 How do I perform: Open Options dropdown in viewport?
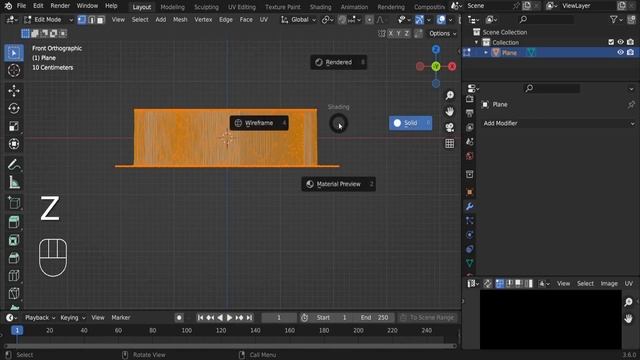(x=442, y=33)
